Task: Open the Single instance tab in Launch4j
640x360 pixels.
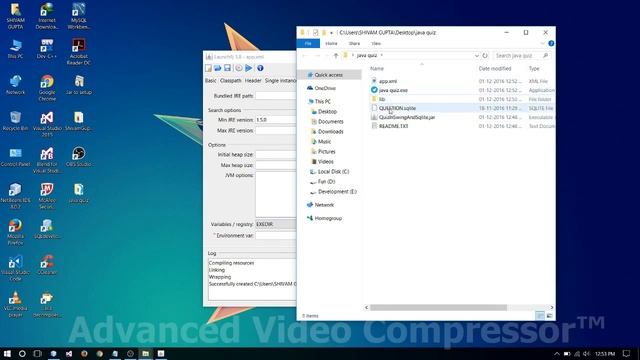Action: pyautogui.click(x=280, y=81)
